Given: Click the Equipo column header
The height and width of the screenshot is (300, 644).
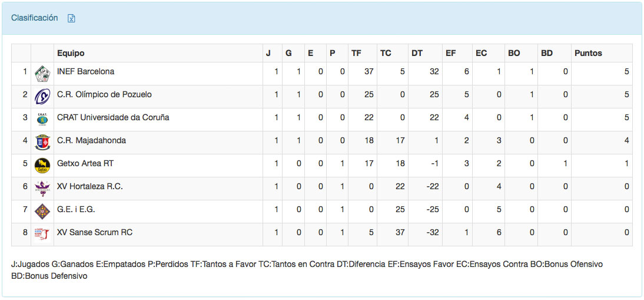Looking at the screenshot, I should click(x=71, y=53).
